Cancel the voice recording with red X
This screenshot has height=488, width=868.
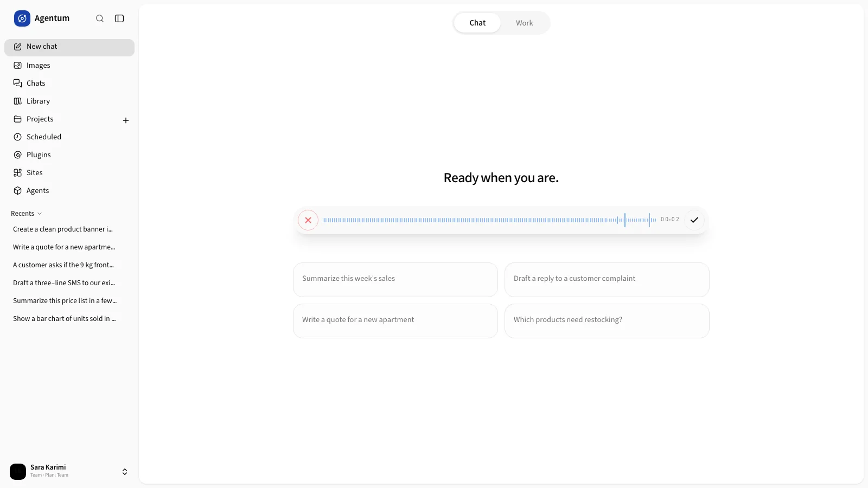point(308,220)
